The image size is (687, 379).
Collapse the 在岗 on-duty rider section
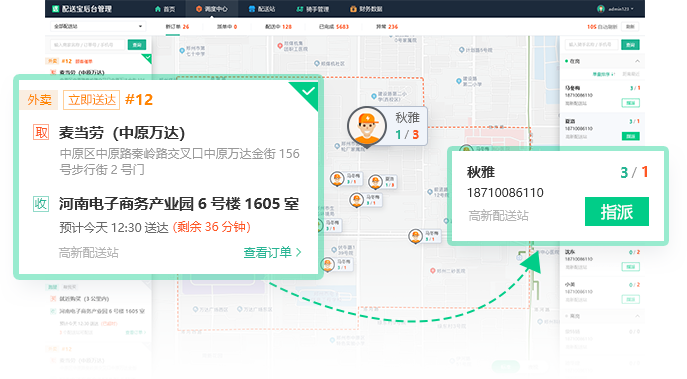click(x=637, y=61)
